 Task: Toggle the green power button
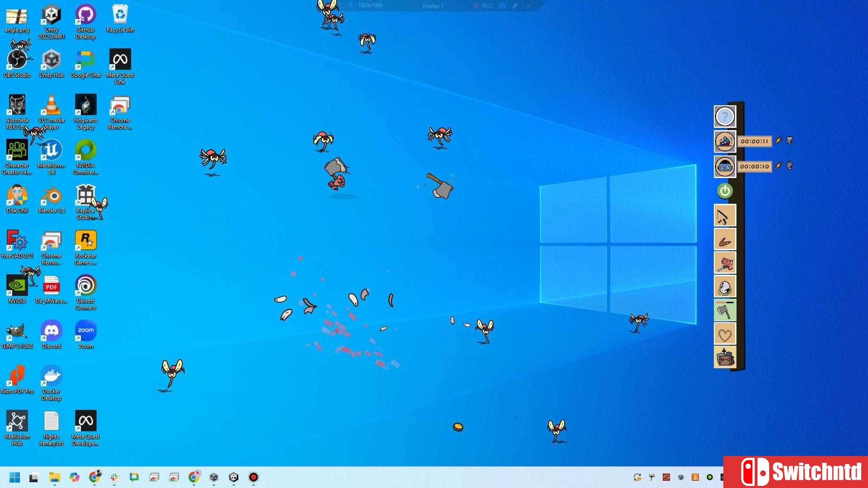click(725, 191)
